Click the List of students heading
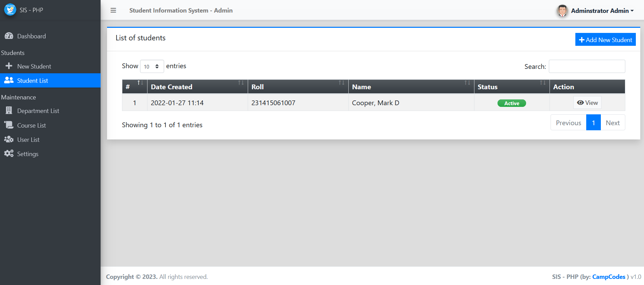 (140, 38)
